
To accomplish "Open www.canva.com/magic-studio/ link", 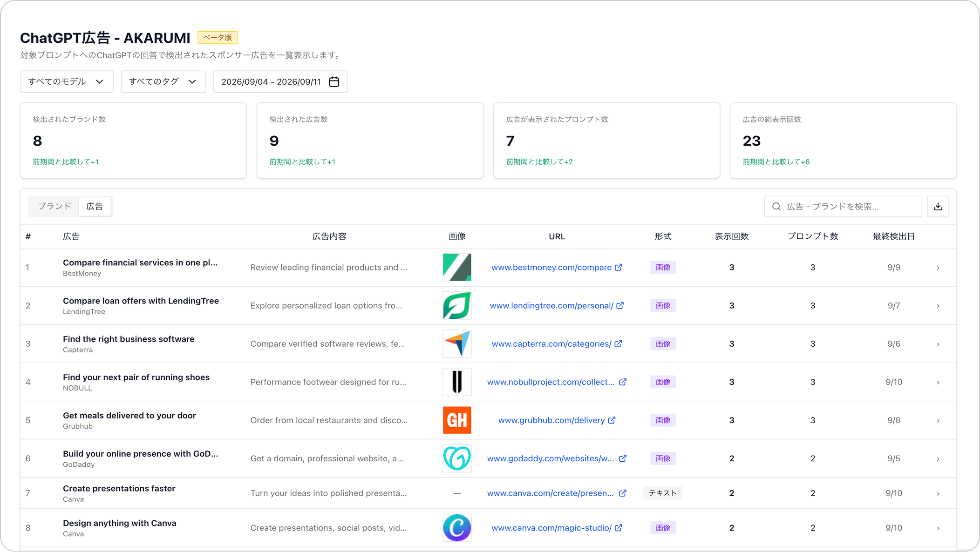I will coord(551,528).
